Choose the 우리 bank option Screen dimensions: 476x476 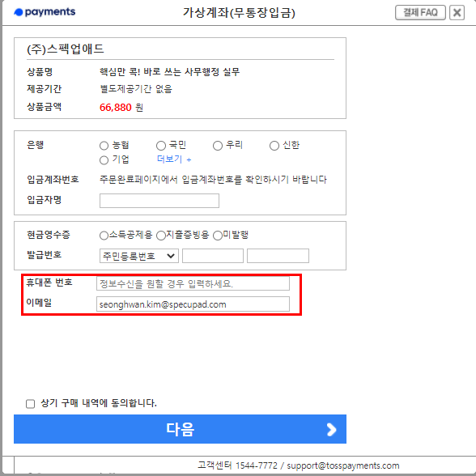pyautogui.click(x=218, y=146)
